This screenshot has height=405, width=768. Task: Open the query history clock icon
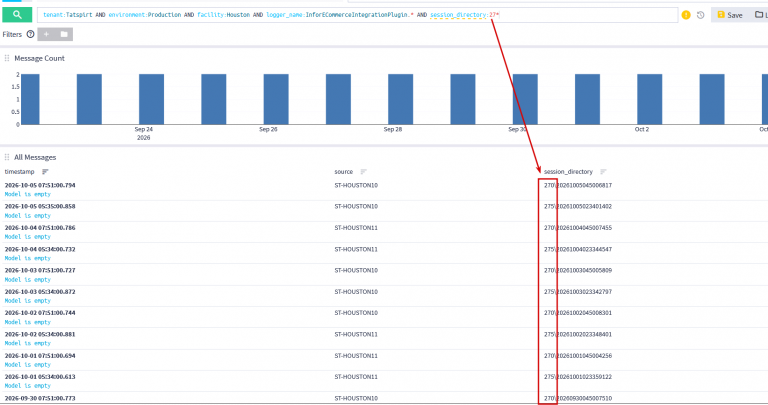pyautogui.click(x=700, y=15)
